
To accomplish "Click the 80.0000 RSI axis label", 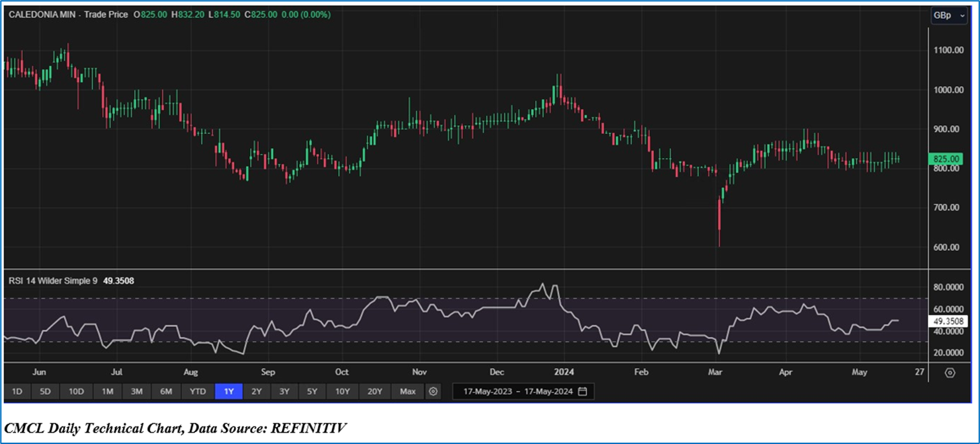I will point(948,287).
